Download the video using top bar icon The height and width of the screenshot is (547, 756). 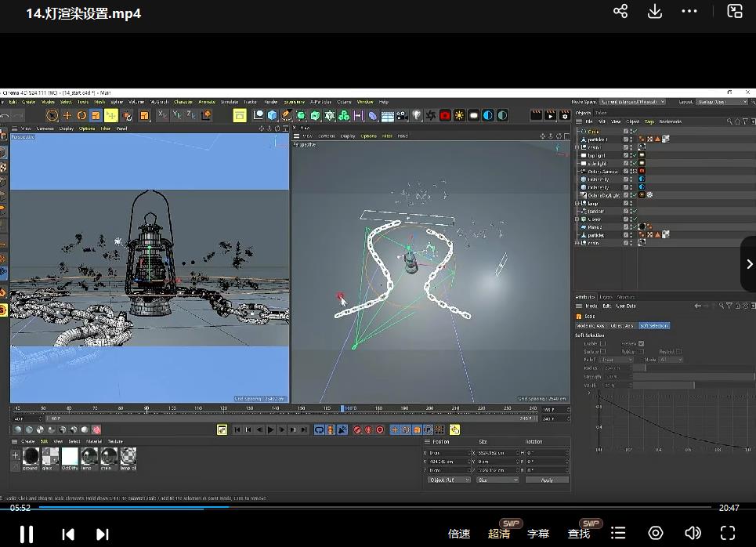(x=655, y=12)
